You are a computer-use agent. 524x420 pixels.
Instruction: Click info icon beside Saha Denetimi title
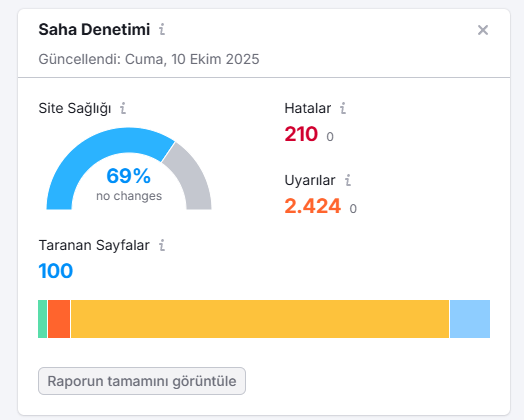coord(162,29)
